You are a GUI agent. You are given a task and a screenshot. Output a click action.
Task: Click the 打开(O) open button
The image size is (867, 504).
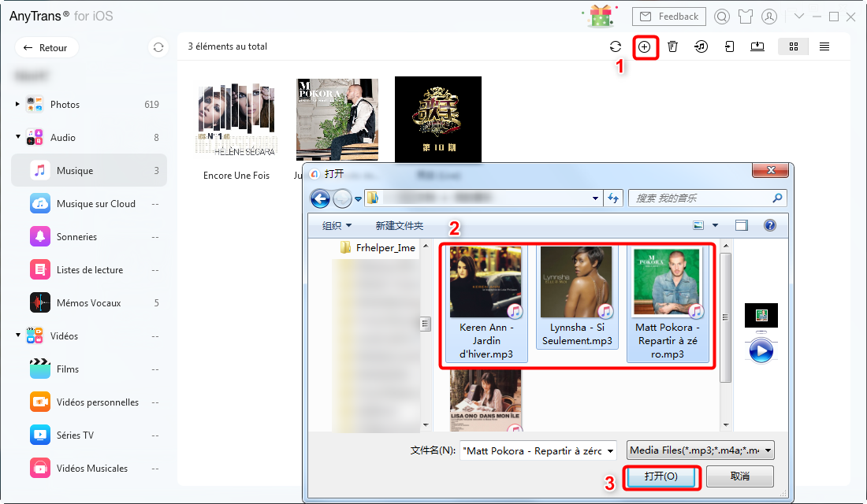point(660,476)
